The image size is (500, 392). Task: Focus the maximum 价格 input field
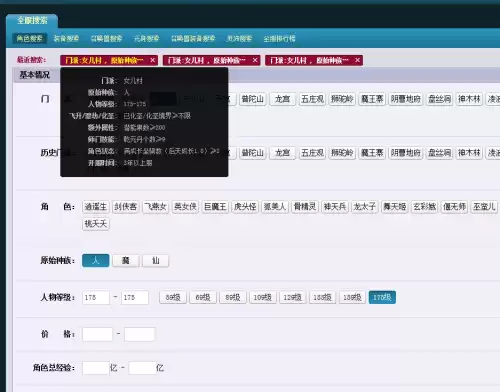140,334
